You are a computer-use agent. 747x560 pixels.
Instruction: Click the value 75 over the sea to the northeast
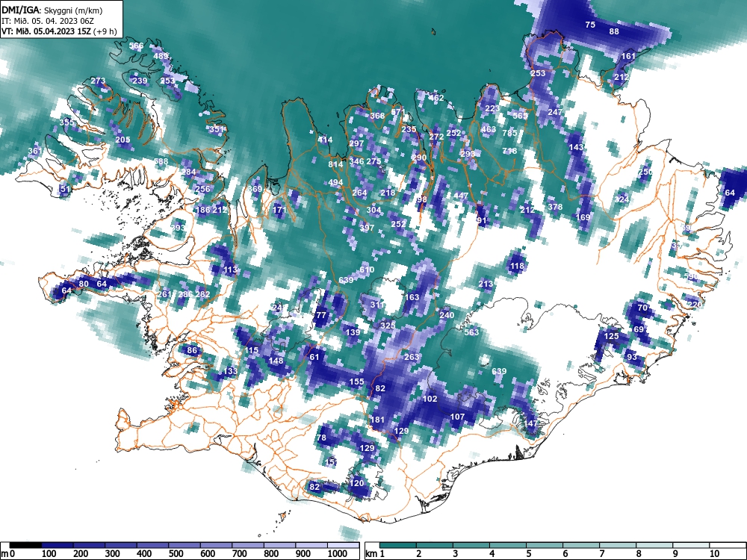[590, 25]
